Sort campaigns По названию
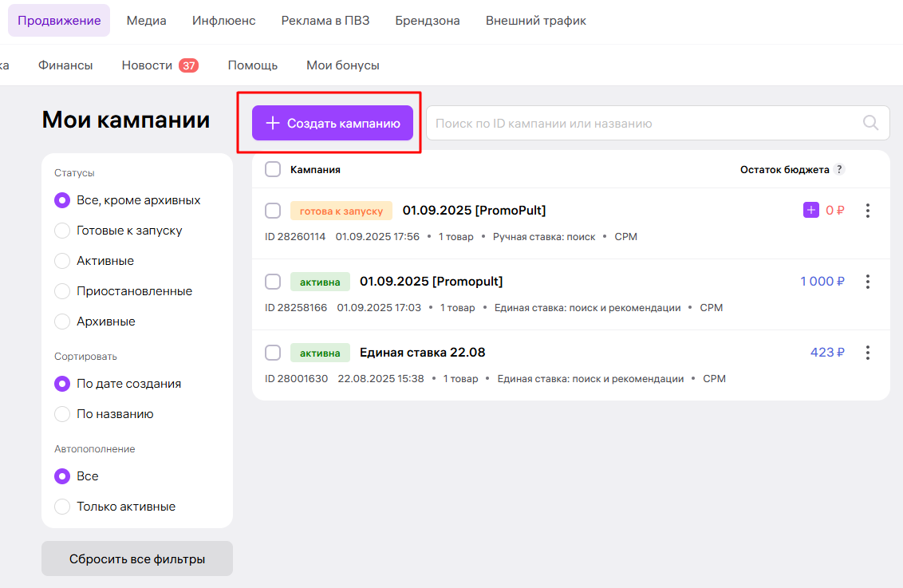 click(x=62, y=414)
